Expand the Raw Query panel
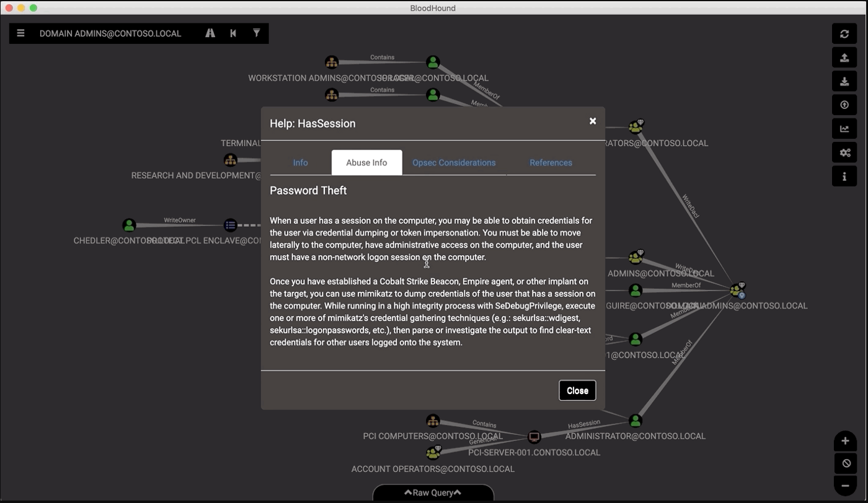The height and width of the screenshot is (503, 868). coord(433,493)
